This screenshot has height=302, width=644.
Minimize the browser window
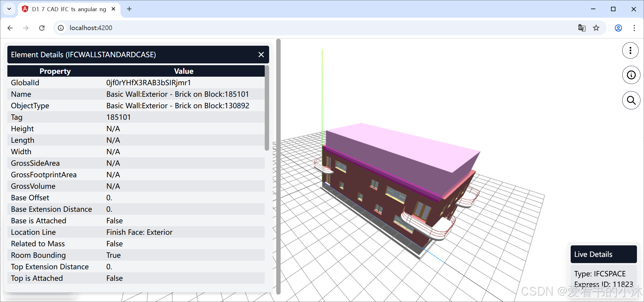tap(593, 9)
